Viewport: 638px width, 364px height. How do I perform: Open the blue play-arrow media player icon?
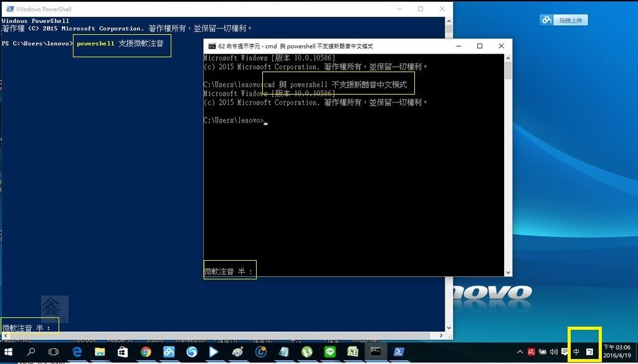(x=214, y=352)
